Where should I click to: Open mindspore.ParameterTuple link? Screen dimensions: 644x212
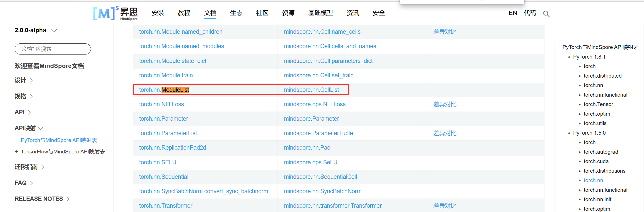tap(318, 133)
